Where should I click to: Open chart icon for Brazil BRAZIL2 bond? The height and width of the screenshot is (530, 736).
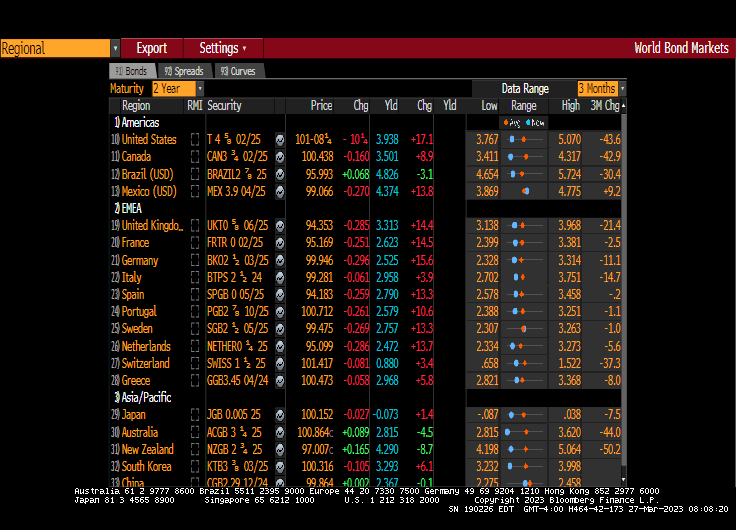coord(280,174)
